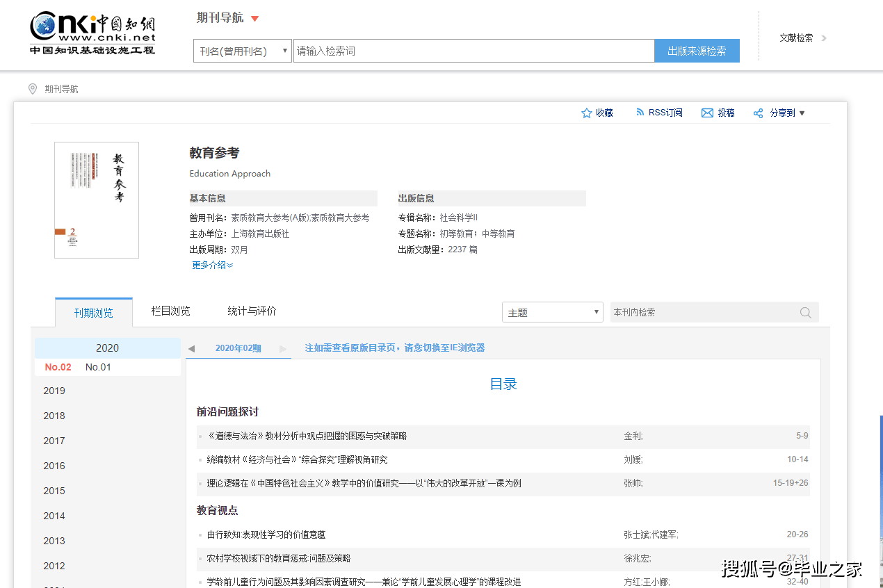Click the 出版来源检索 search button

point(696,50)
